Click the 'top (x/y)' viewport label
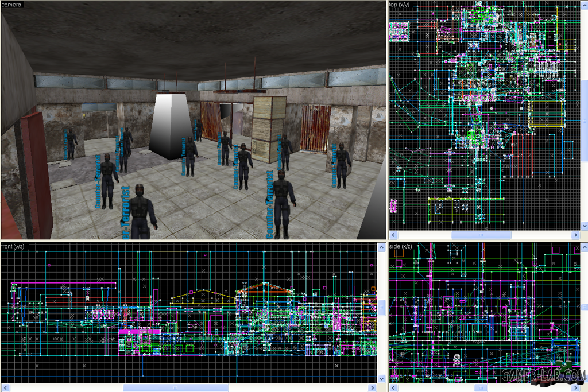The image size is (588, 392). [399, 5]
